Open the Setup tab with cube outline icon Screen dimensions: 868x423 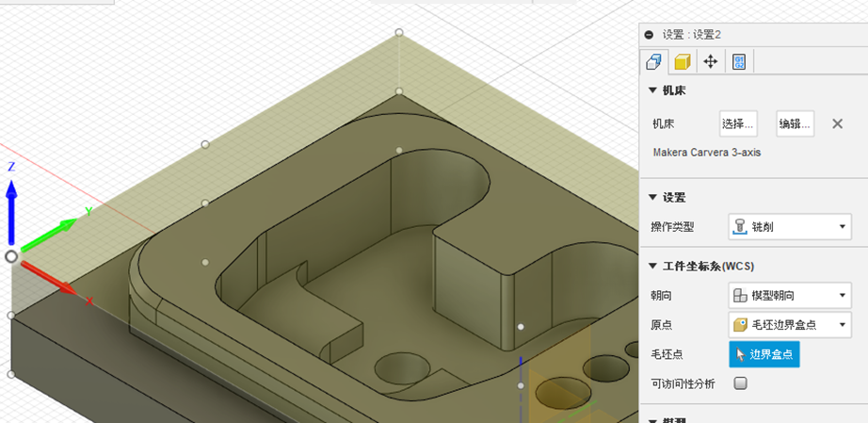pos(653,62)
